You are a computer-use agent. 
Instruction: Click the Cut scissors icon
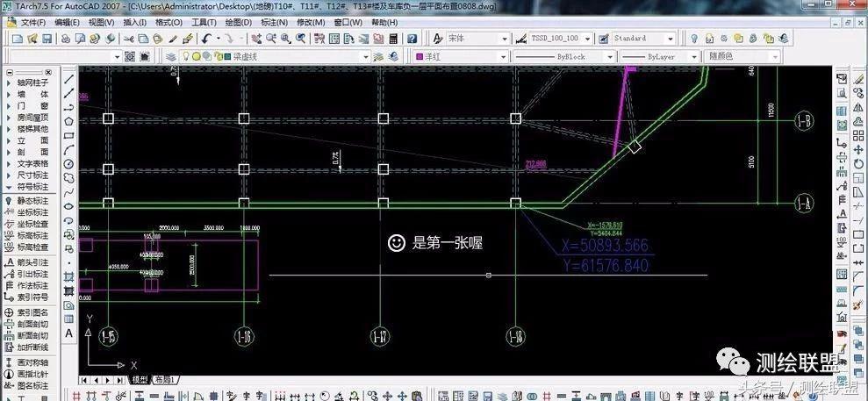point(127,39)
